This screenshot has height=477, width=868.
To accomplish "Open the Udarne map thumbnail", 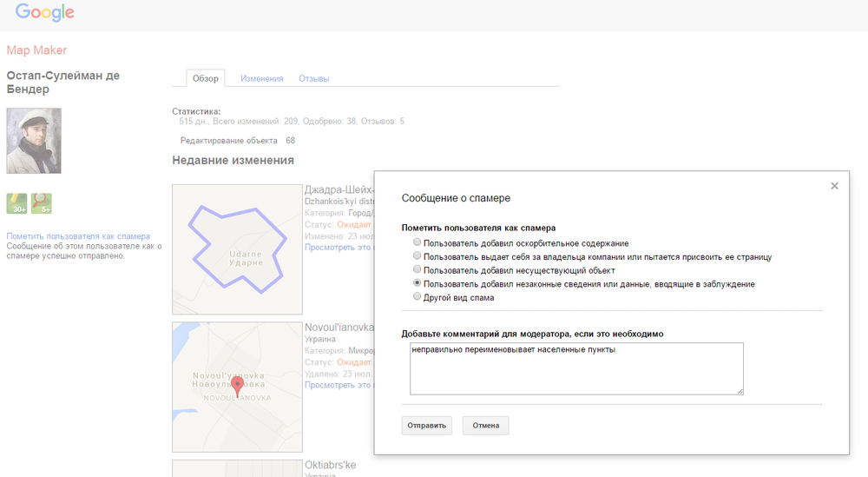I will pos(237,249).
